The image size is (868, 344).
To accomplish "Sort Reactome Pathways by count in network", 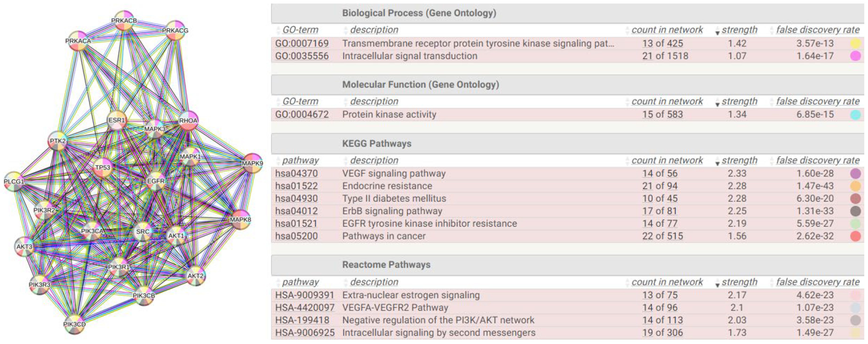I will pyautogui.click(x=667, y=282).
